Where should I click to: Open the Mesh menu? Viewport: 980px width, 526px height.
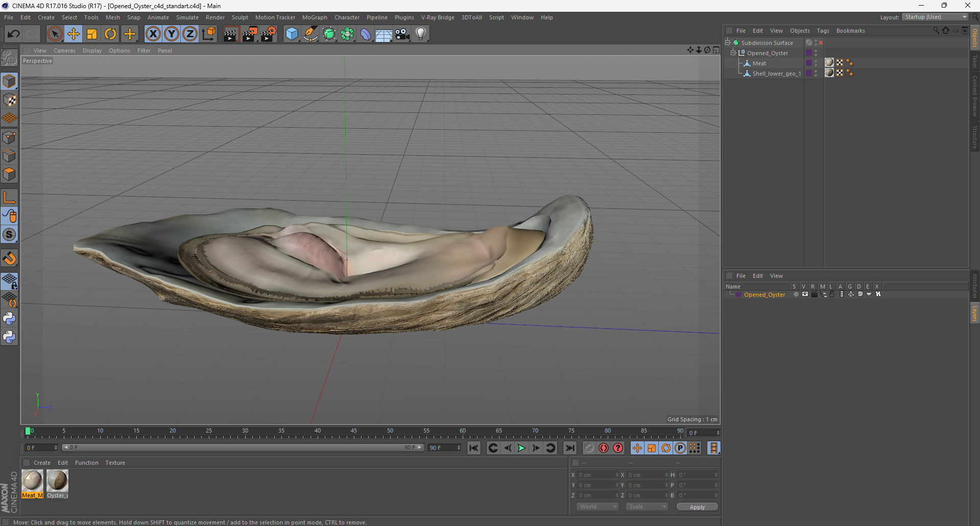click(113, 17)
